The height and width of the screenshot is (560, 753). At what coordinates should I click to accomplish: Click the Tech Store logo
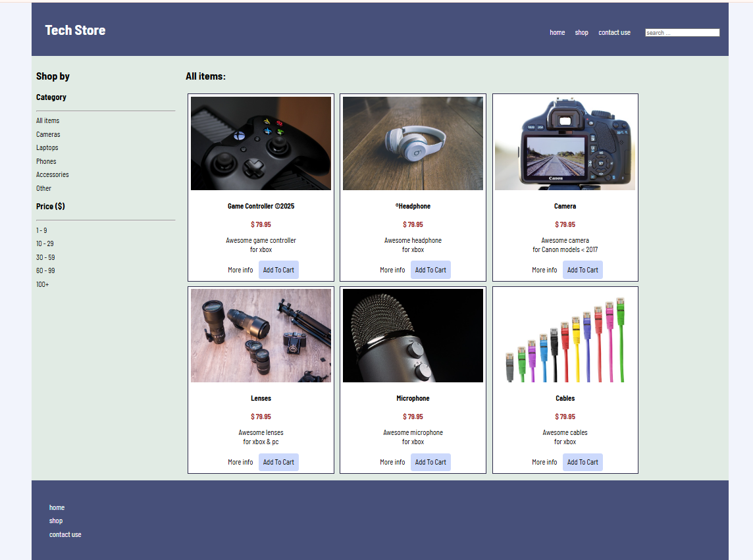75,30
